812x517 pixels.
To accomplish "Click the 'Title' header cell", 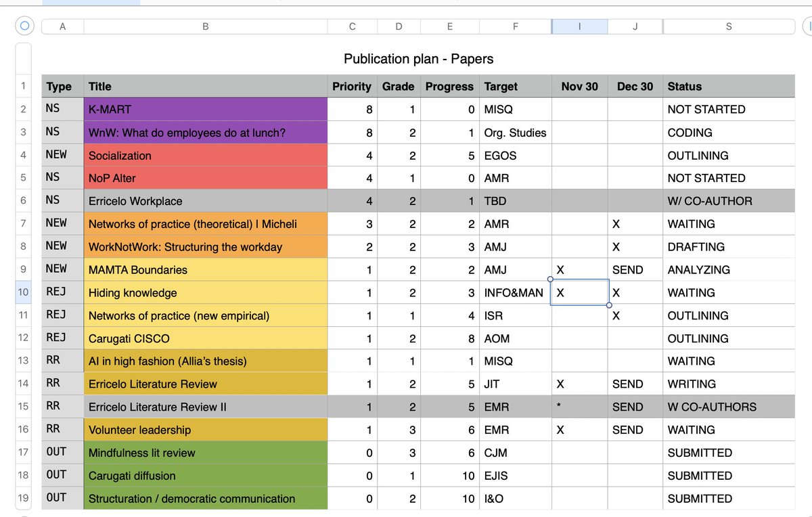I will click(206, 87).
